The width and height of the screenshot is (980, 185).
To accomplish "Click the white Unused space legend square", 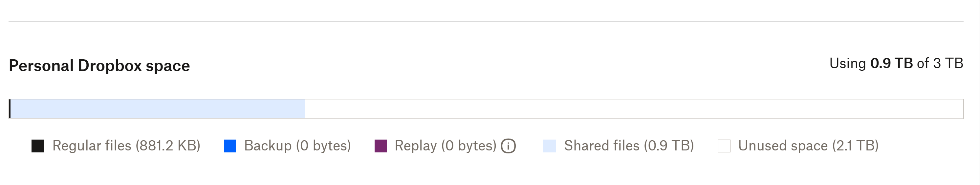I will (724, 146).
